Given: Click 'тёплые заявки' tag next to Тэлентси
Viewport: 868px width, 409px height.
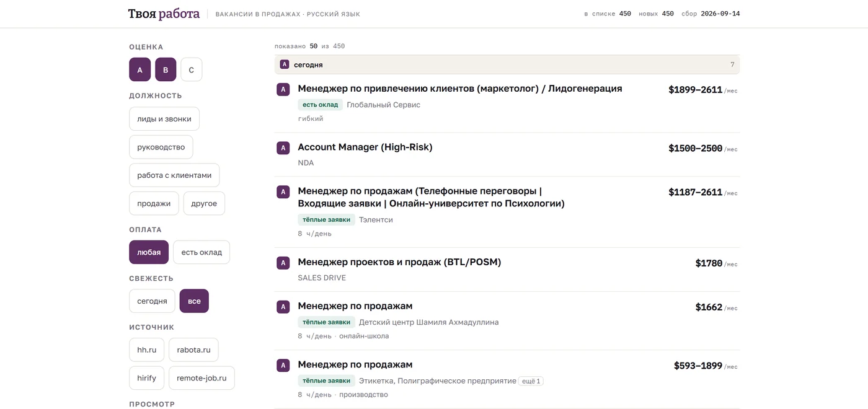Looking at the screenshot, I should tap(326, 219).
